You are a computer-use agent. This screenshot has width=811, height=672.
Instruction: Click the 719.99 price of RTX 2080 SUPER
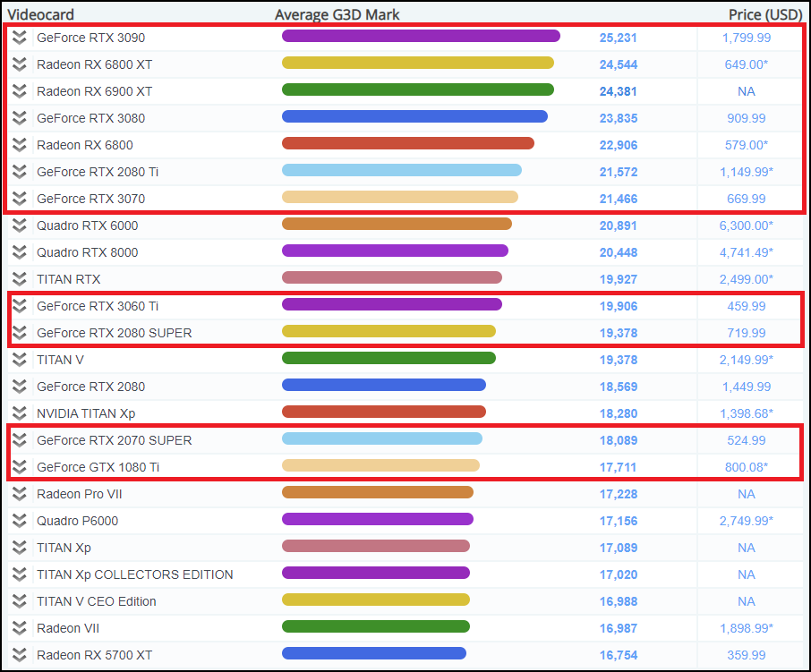pyautogui.click(x=747, y=334)
